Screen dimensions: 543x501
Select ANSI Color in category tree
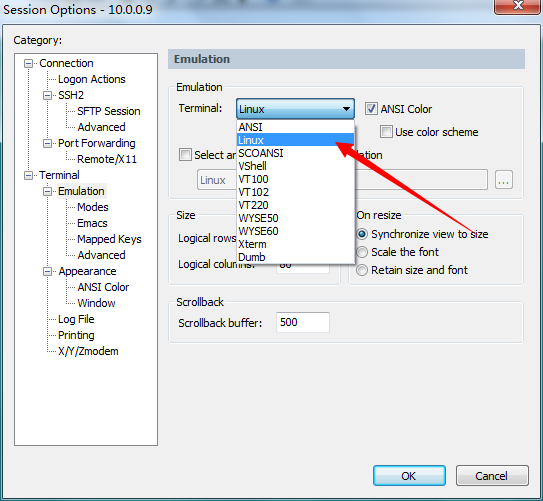pos(103,287)
